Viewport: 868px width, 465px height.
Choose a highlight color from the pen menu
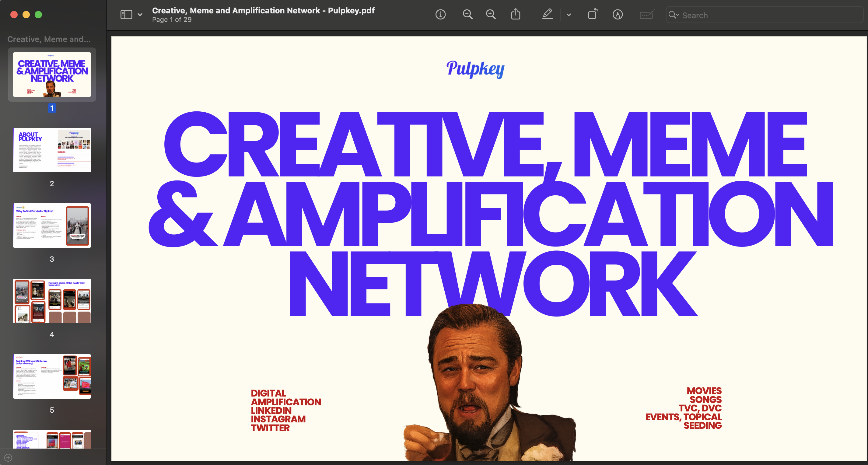(x=569, y=15)
